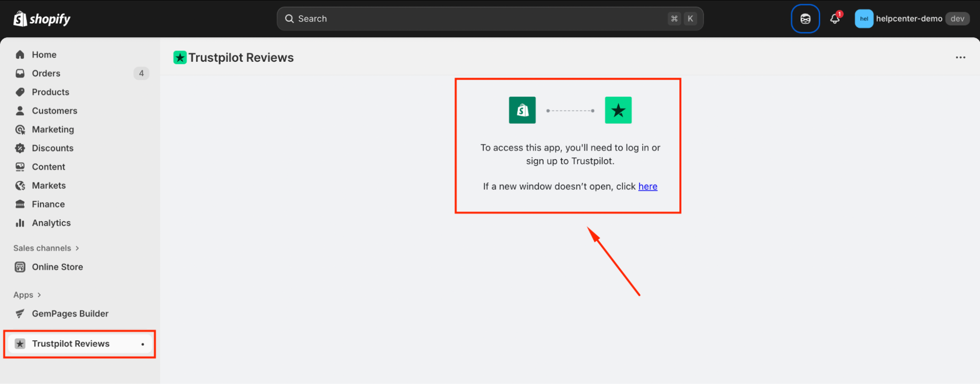
Task: Click the Sidekick assistant icon
Action: point(805,19)
